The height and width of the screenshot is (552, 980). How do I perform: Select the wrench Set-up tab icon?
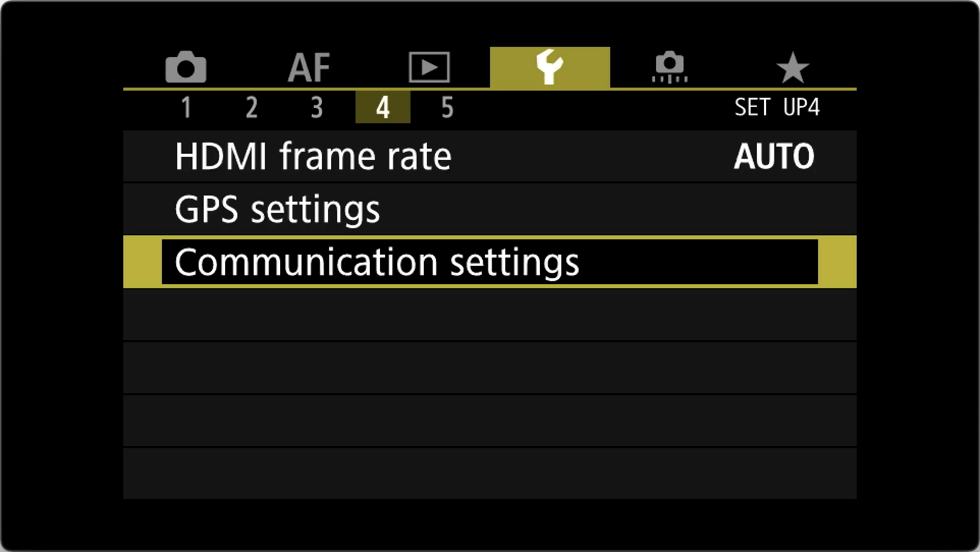(x=550, y=67)
